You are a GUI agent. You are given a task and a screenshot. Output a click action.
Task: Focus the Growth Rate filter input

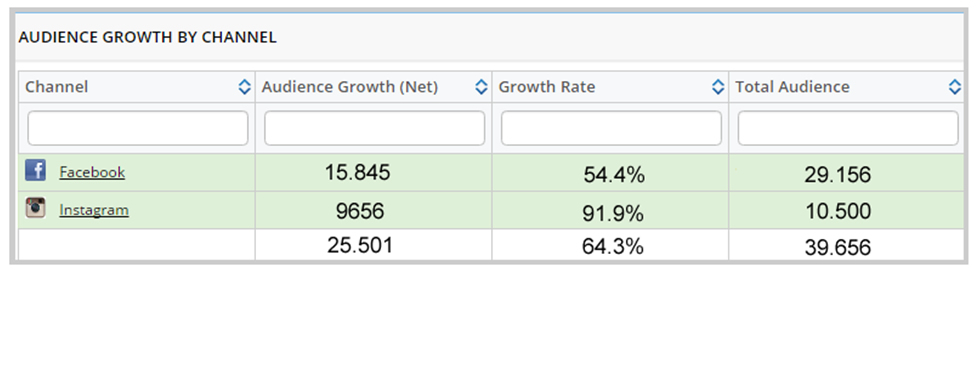pos(611,128)
